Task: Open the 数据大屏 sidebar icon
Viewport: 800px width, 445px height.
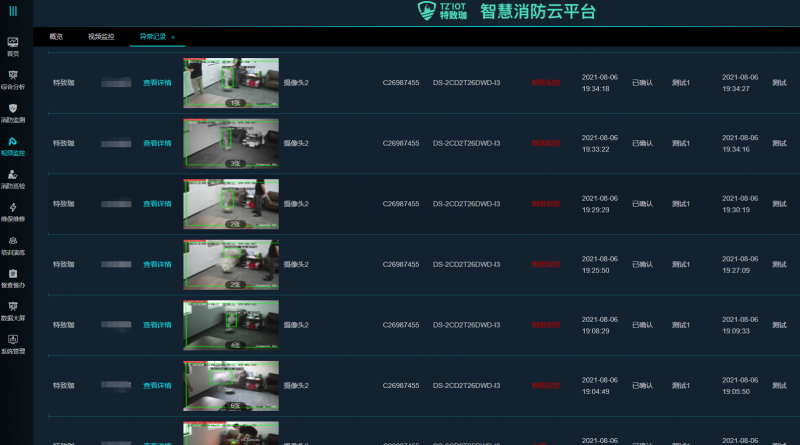Action: pos(13,306)
